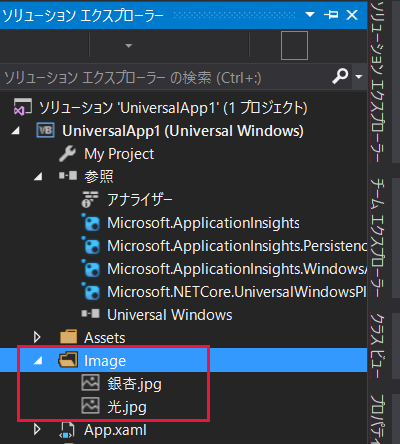Select the Universal Windows reference
Viewport: 400px width, 444px height.
[170, 315]
